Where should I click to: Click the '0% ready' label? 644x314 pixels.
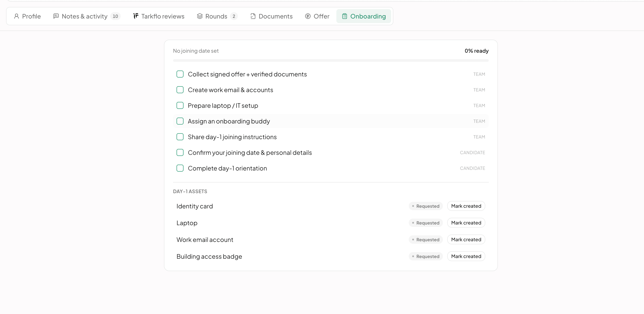(x=477, y=51)
